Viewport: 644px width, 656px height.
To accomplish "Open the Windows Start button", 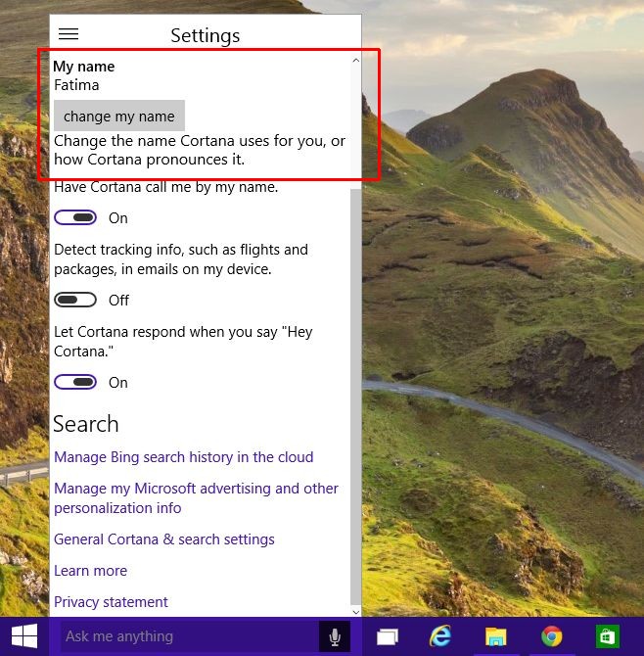I will (24, 636).
